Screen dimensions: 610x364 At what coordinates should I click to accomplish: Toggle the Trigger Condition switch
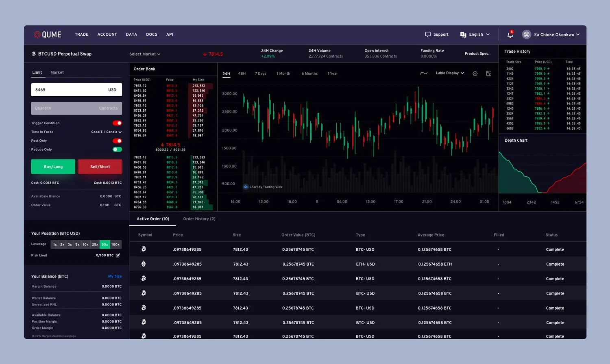(117, 123)
